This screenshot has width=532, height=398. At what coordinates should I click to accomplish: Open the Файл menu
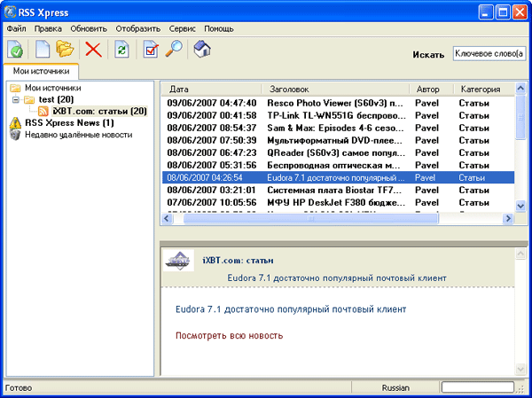(16, 29)
